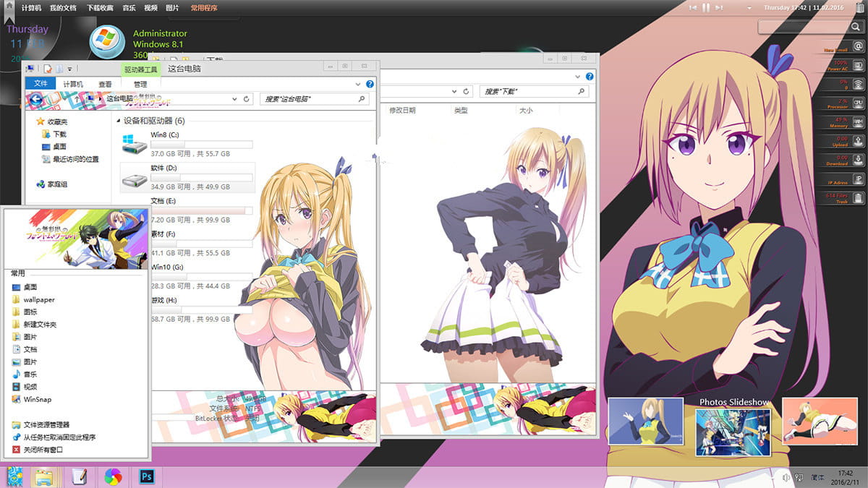Open Photoshop from the taskbar

(147, 476)
